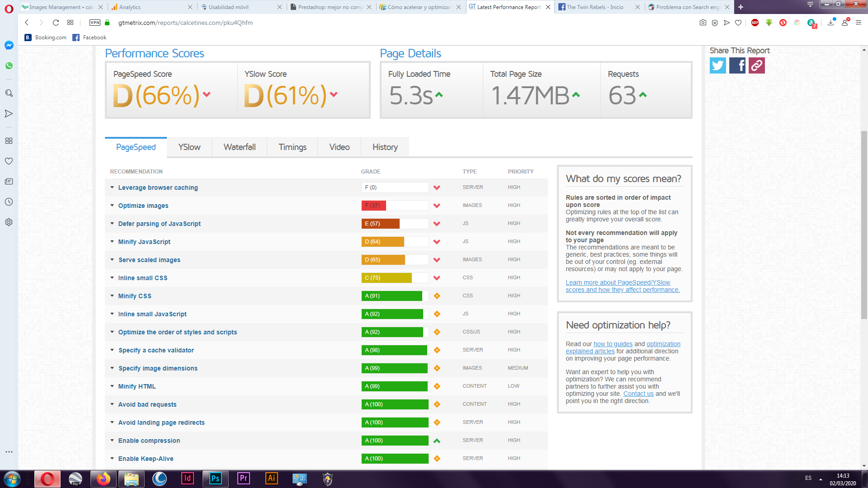Open Opera sidebar settings gear
The image size is (868, 488).
[9, 222]
